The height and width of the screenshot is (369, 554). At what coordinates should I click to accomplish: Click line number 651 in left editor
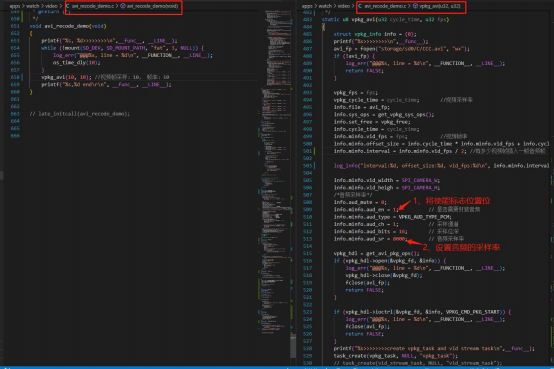(15, 26)
